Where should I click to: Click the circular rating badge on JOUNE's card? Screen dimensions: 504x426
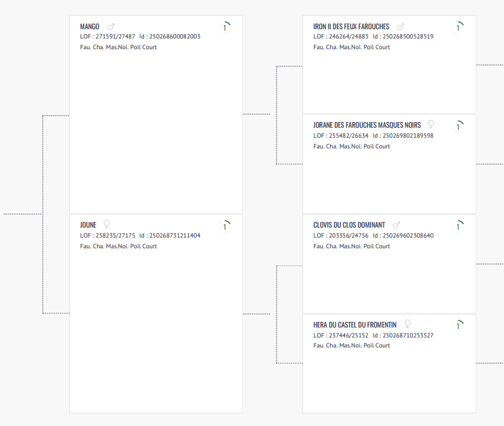(226, 226)
